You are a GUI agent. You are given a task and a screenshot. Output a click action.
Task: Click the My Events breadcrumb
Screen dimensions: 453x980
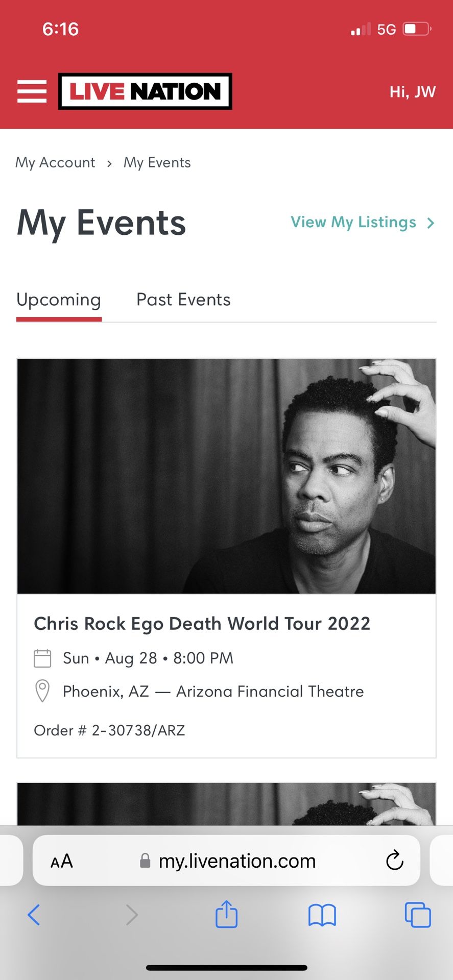tap(157, 162)
